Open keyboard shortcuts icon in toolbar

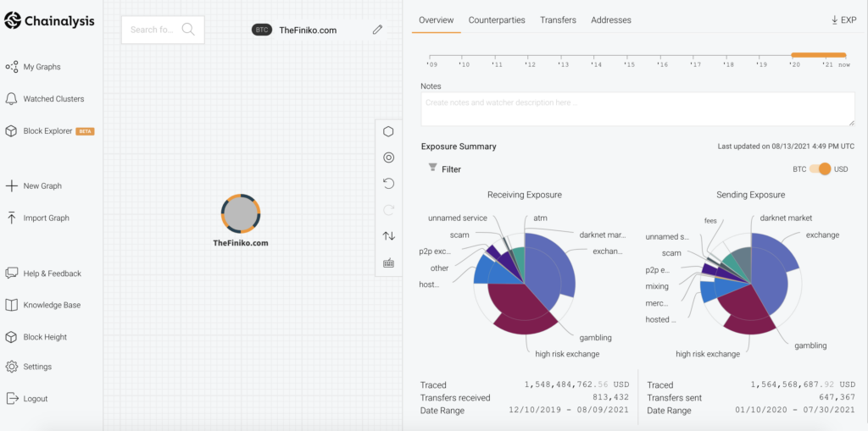point(388,262)
